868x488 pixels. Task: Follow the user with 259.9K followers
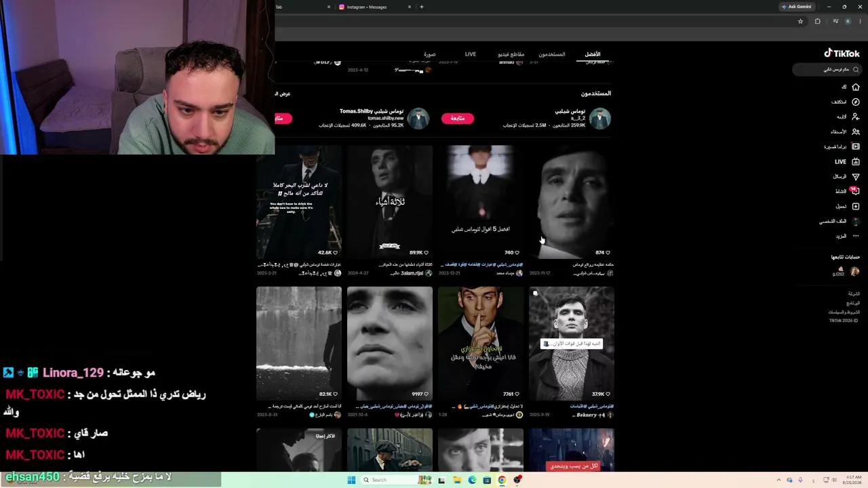[458, 119]
